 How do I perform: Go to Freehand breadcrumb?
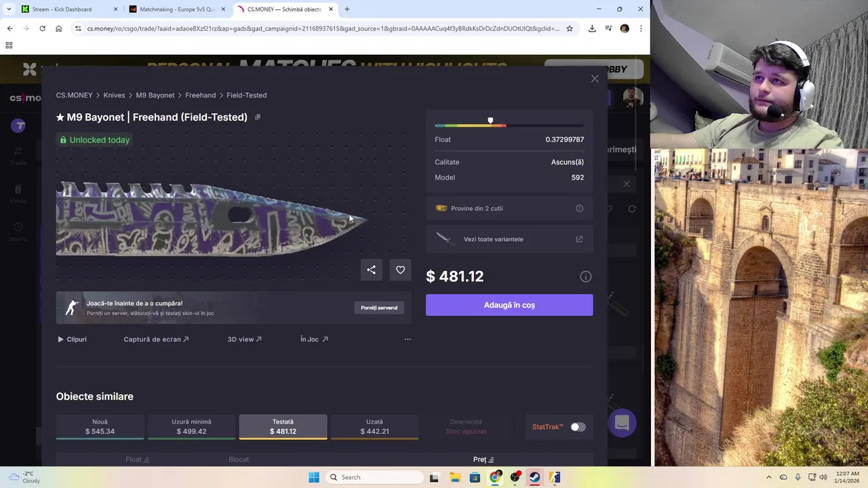[x=200, y=95]
